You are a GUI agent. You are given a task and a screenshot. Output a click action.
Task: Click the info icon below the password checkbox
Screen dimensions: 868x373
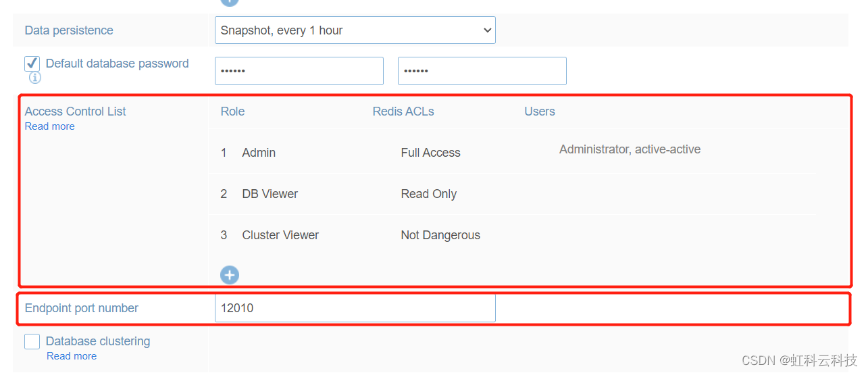pos(35,78)
